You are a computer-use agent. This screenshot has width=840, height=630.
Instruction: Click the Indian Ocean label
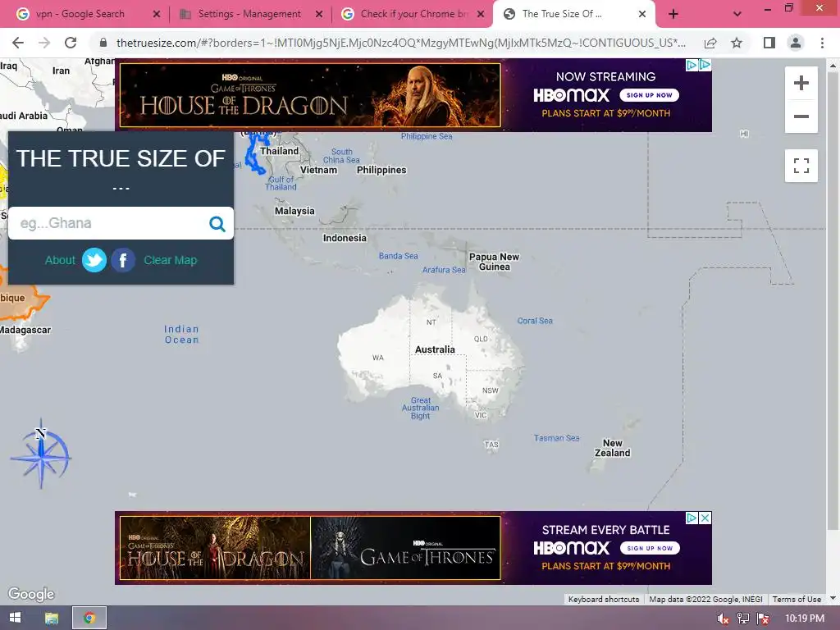(181, 335)
